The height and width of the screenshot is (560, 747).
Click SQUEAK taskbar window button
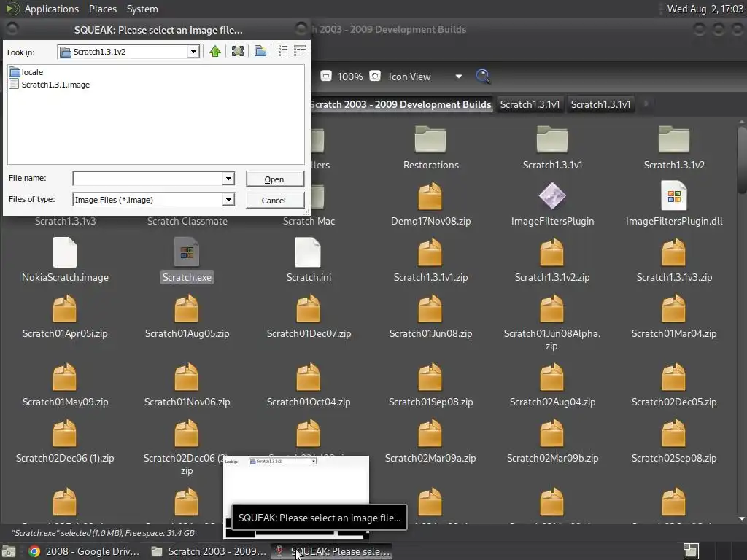(x=333, y=551)
